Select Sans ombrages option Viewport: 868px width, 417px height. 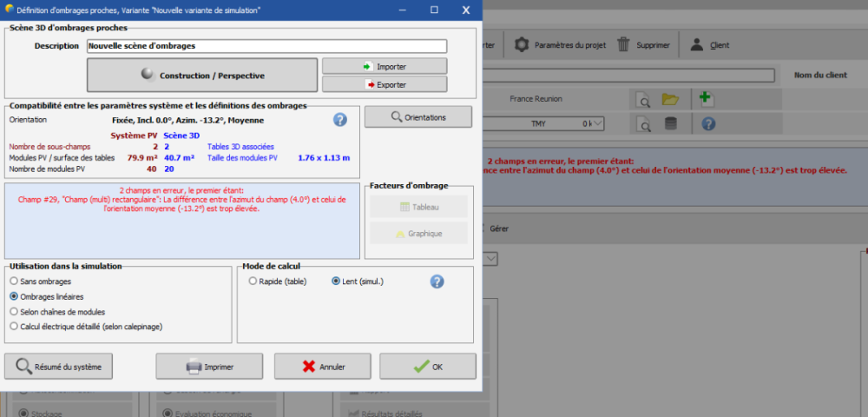click(14, 281)
